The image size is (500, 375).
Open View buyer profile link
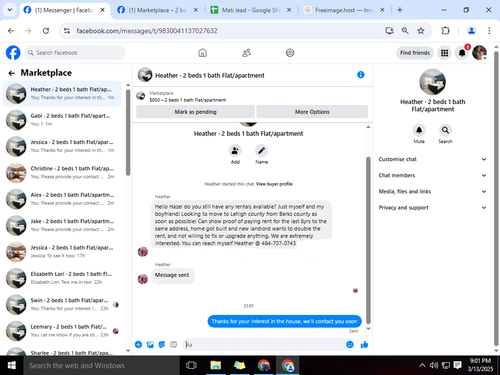pos(274,184)
